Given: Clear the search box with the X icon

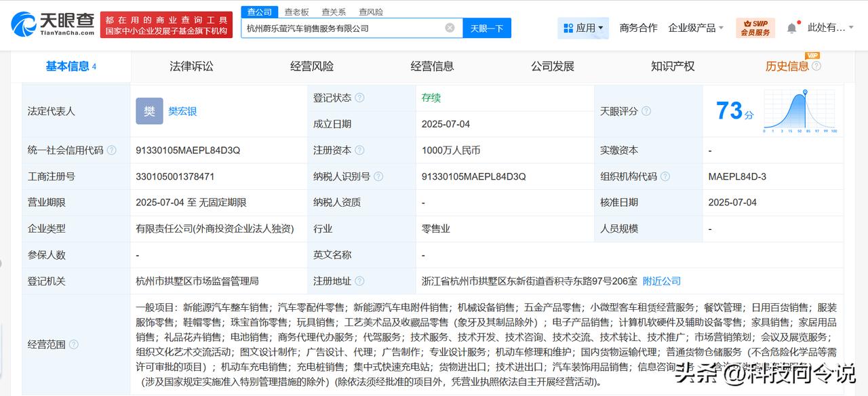Looking at the screenshot, I should pyautogui.click(x=450, y=28).
